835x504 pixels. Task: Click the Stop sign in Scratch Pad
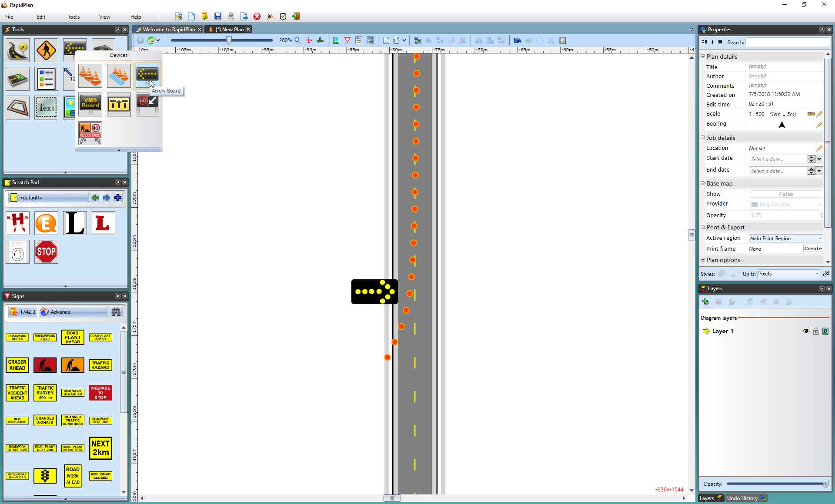click(46, 252)
